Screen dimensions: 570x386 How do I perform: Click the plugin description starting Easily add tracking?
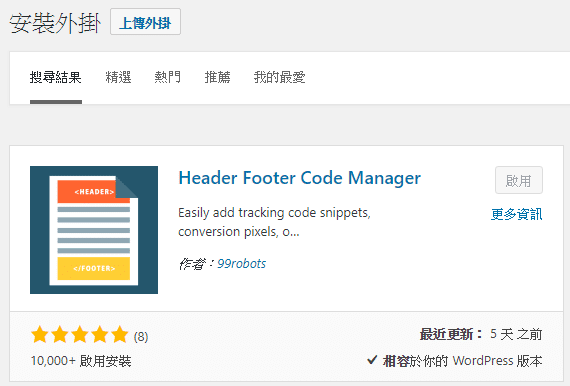tap(274, 222)
